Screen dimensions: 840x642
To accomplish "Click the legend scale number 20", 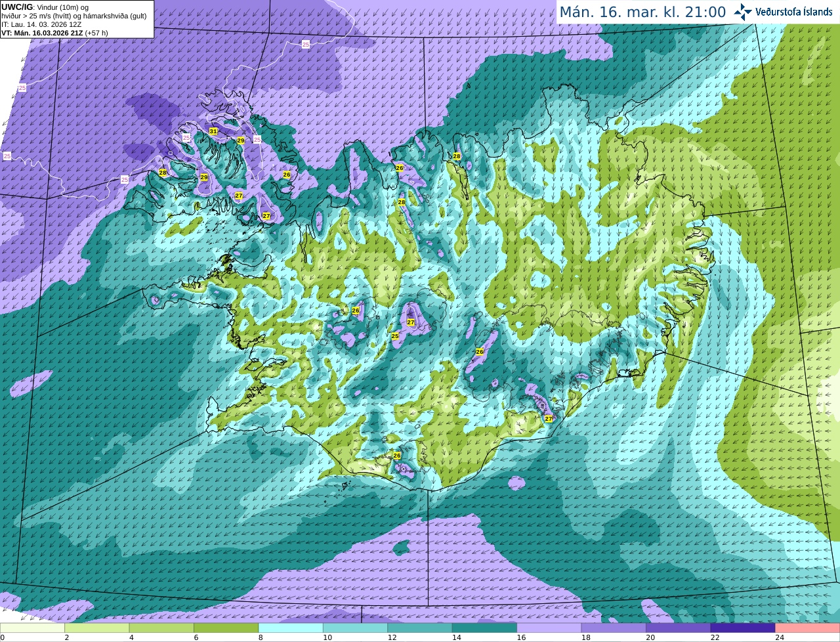I will point(650,637).
